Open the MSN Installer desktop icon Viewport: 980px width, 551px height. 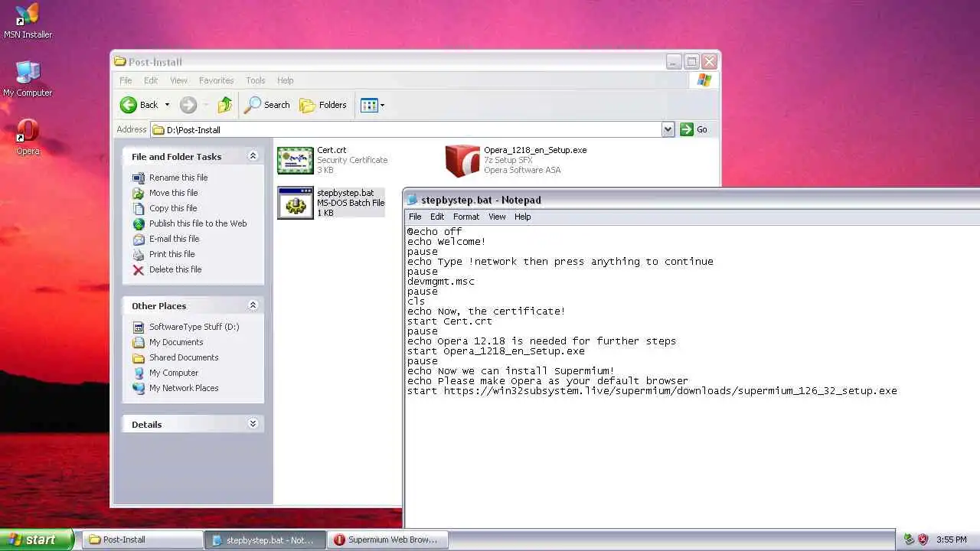(28, 21)
